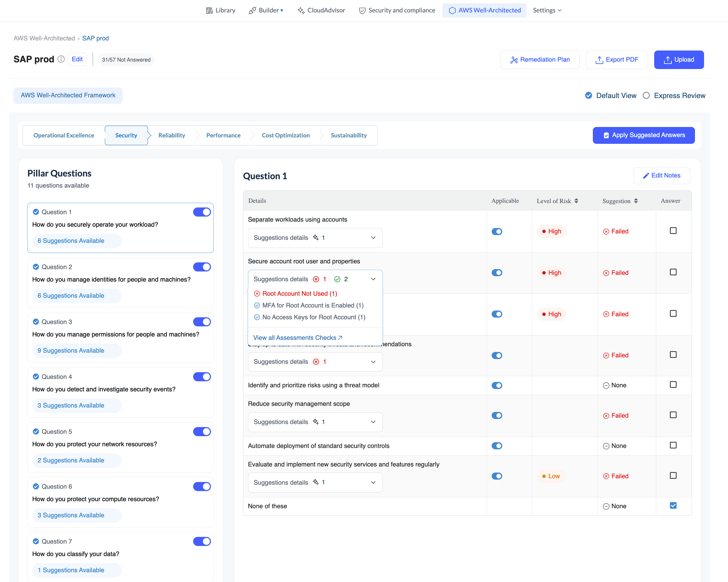Click Low risk badge for Evaluate services
728x582 pixels.
[x=551, y=476]
